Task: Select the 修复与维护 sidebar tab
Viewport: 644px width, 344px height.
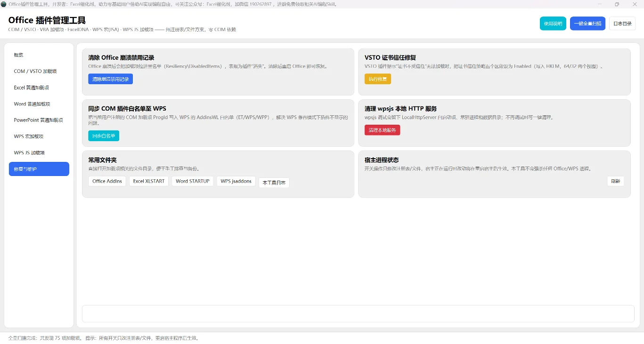Action: pyautogui.click(x=39, y=169)
